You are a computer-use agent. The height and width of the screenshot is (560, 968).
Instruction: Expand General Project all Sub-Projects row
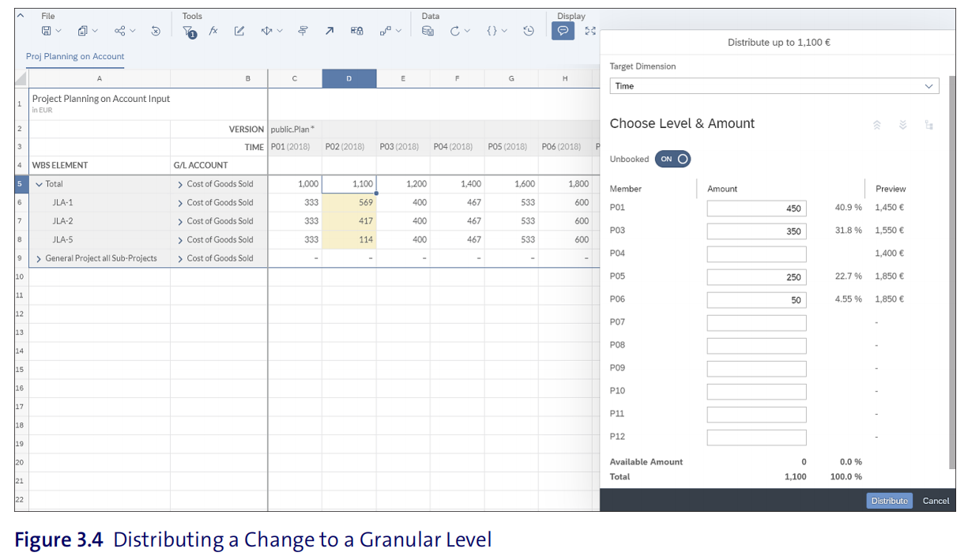coord(39,258)
